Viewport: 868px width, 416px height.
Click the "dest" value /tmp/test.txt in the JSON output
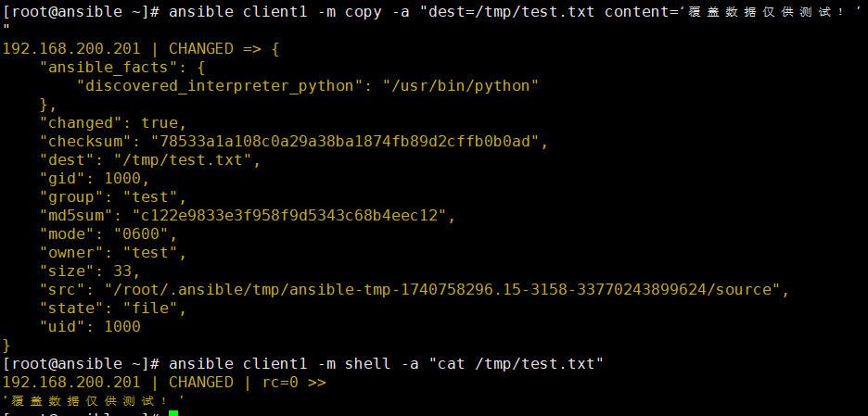[x=187, y=160]
